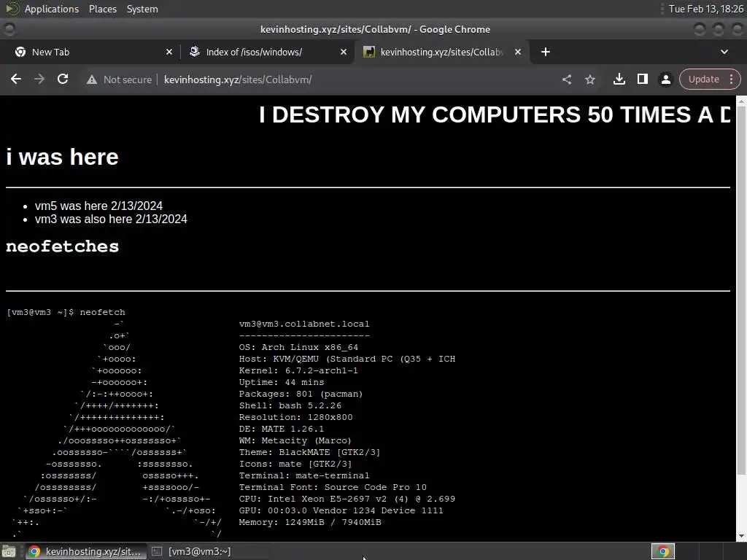Open the Chrome profile avatar menu

[x=665, y=79]
